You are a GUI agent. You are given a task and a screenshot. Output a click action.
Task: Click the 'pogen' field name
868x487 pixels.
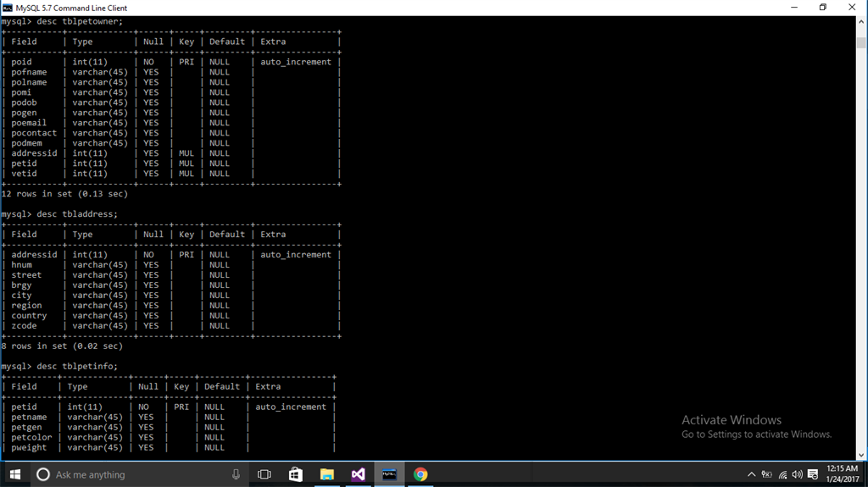(24, 113)
